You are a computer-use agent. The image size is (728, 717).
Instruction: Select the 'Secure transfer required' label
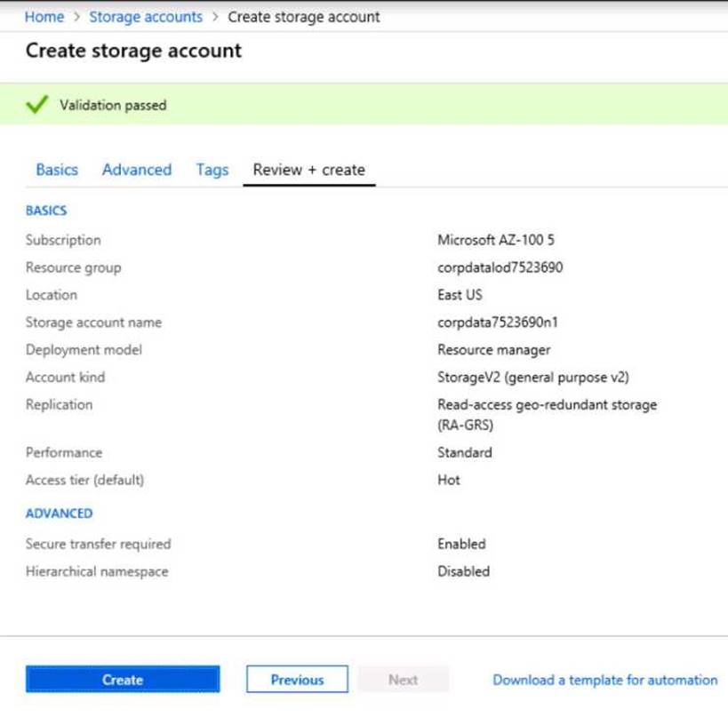[x=99, y=544]
